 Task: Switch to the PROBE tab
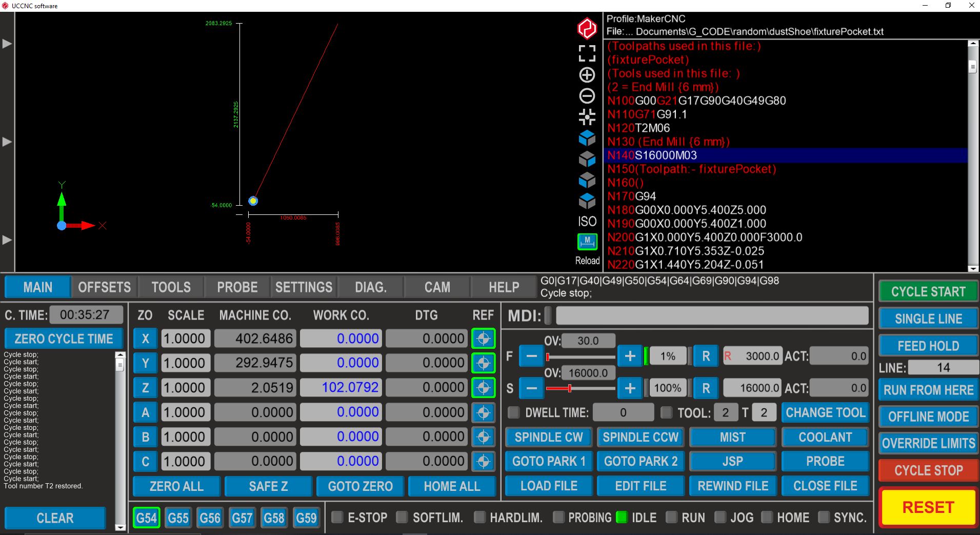[x=237, y=287]
